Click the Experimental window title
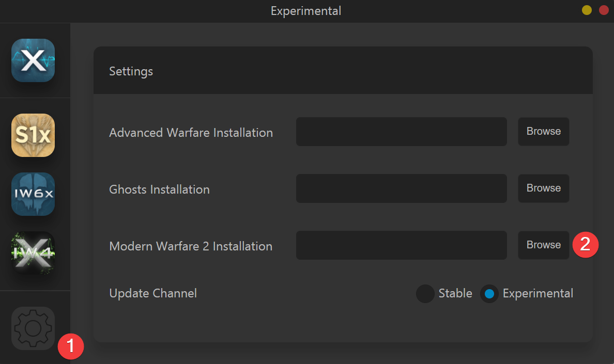Image resolution: width=614 pixels, height=364 pixels. (306, 11)
